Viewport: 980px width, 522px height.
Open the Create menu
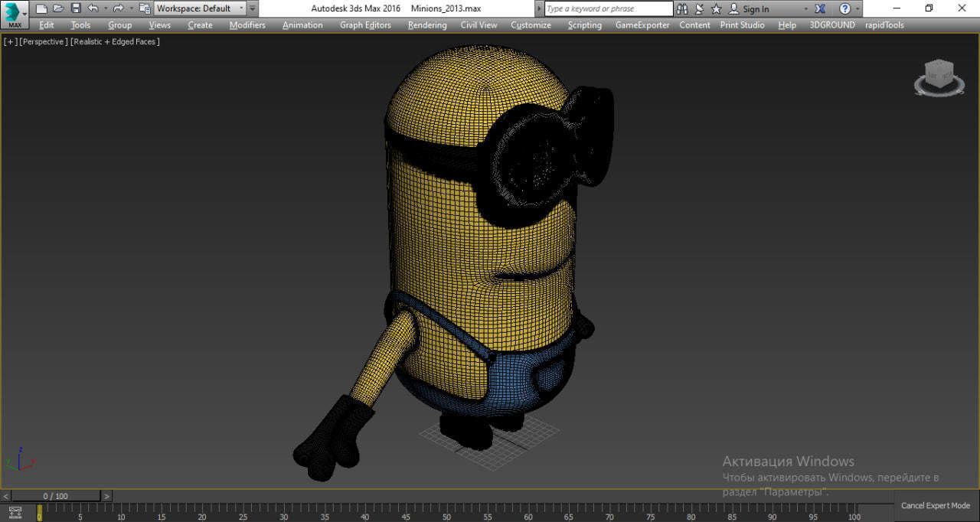[200, 24]
